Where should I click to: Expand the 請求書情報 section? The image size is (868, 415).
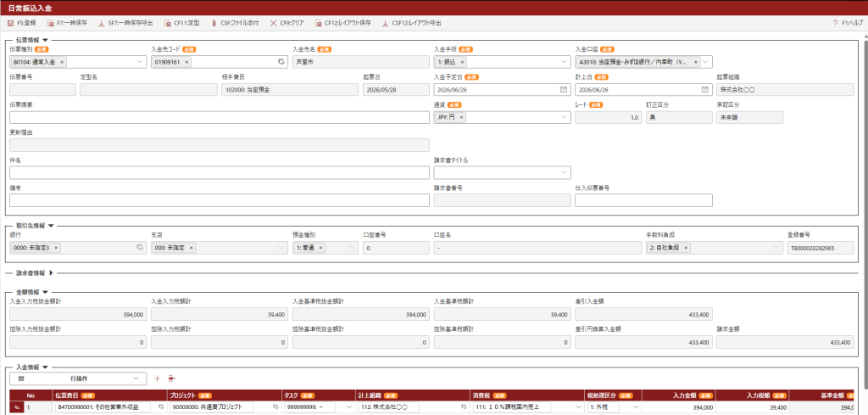coord(52,272)
